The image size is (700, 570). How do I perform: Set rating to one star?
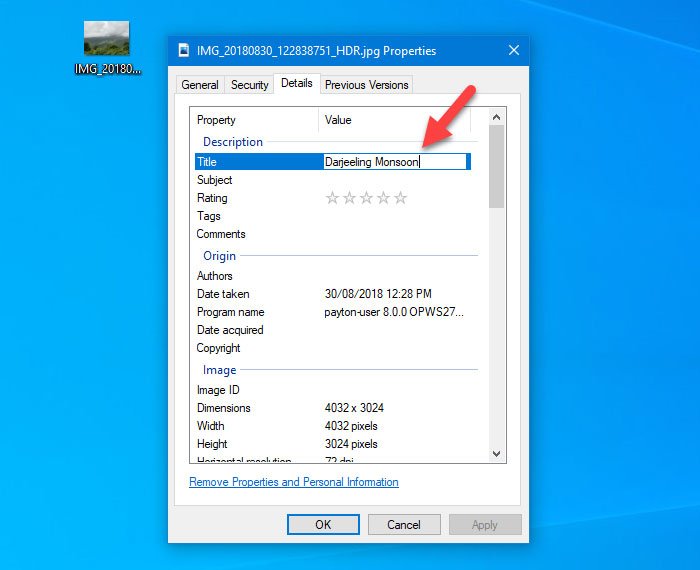coord(332,198)
